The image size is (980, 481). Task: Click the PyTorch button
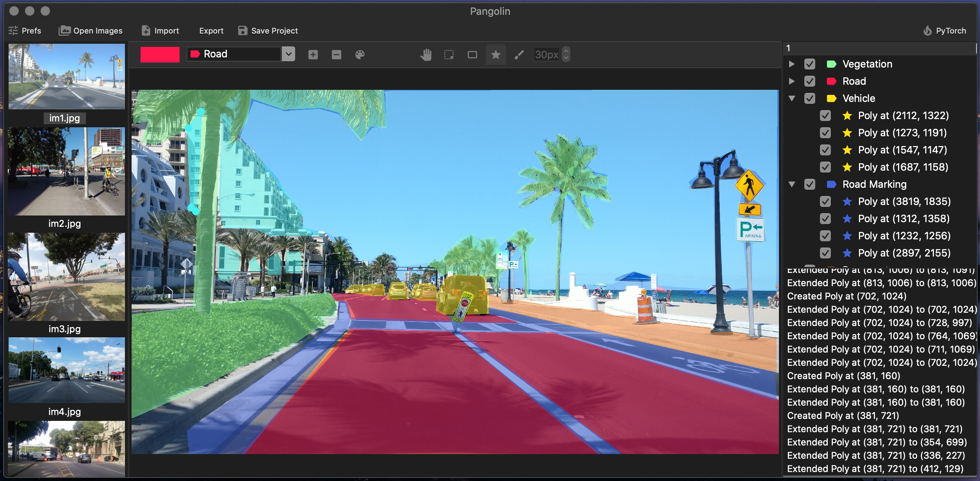[944, 30]
